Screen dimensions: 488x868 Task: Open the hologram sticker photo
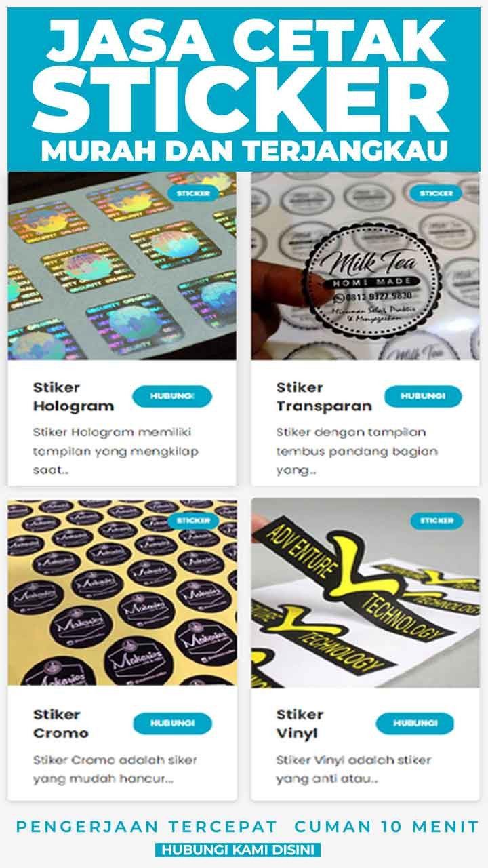(x=122, y=266)
